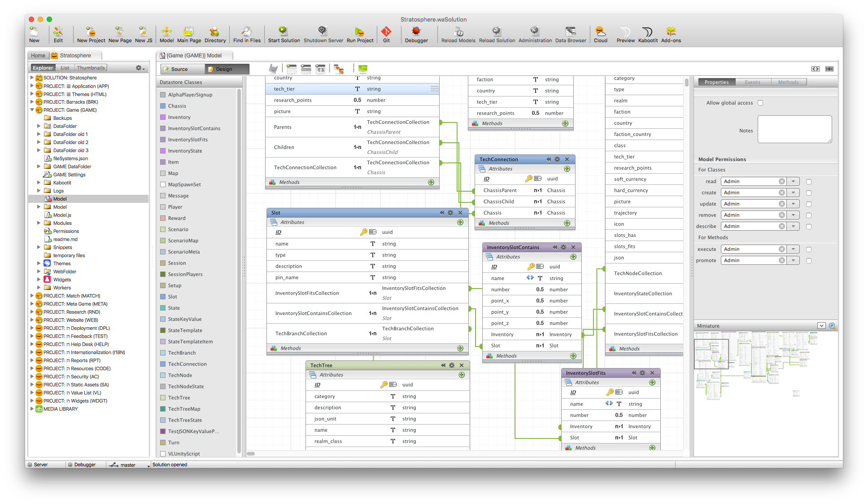This screenshot has height=504, width=868.
Task: Select the Thumbnails view button
Action: (x=91, y=68)
